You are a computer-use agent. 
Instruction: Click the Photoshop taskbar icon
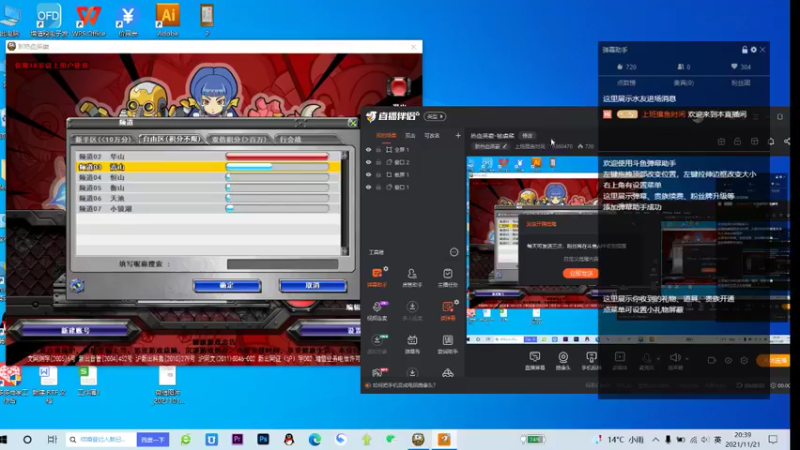coord(263,439)
